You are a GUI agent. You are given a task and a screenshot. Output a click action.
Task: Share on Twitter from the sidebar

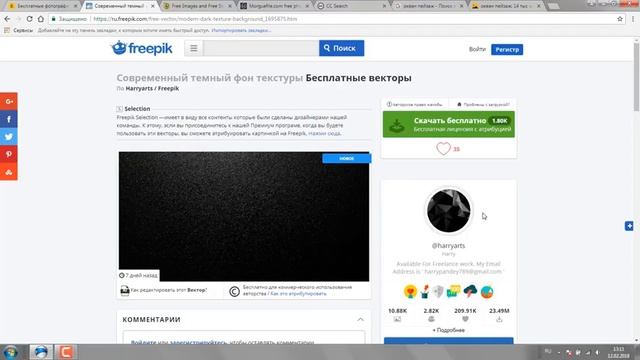[9, 137]
